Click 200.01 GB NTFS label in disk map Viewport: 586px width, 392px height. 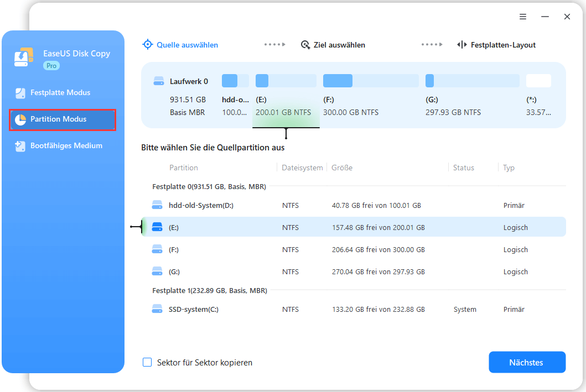(283, 112)
